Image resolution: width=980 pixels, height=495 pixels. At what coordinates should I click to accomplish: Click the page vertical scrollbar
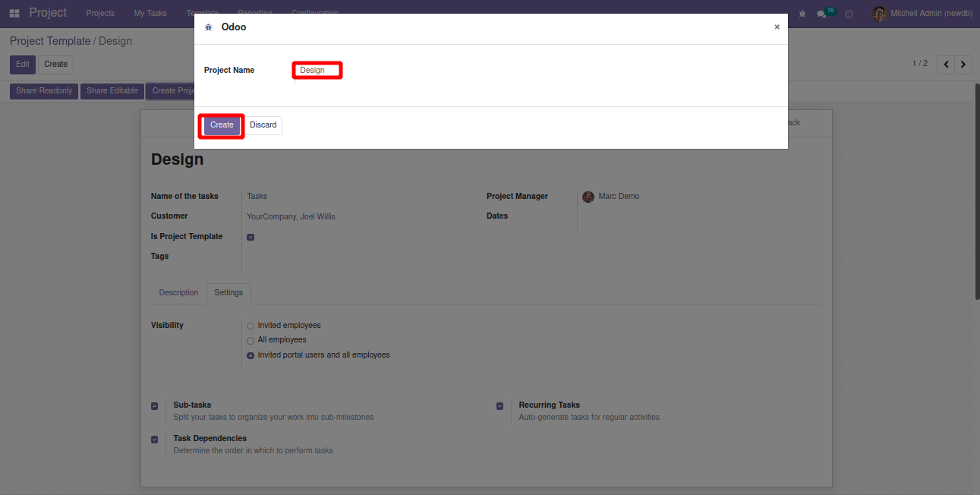pyautogui.click(x=976, y=190)
